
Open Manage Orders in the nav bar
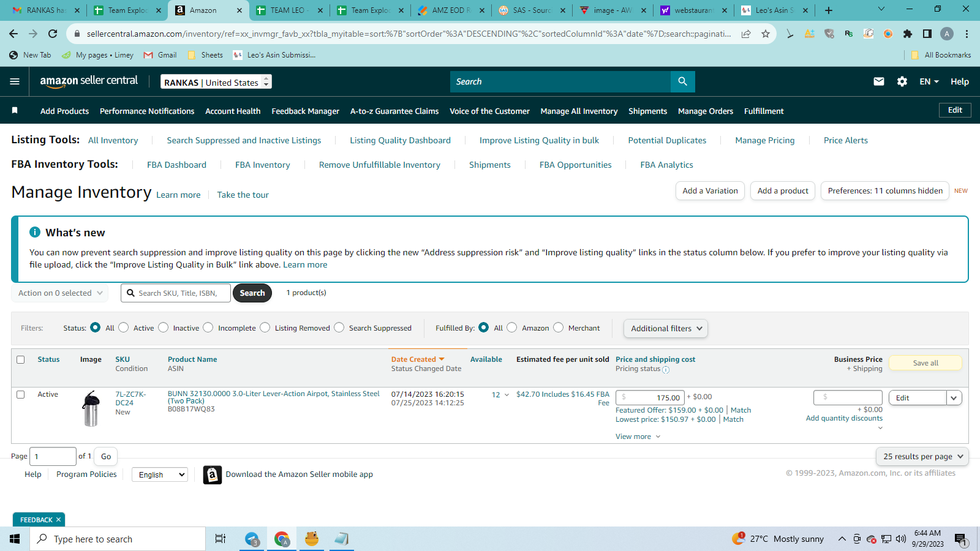706,111
